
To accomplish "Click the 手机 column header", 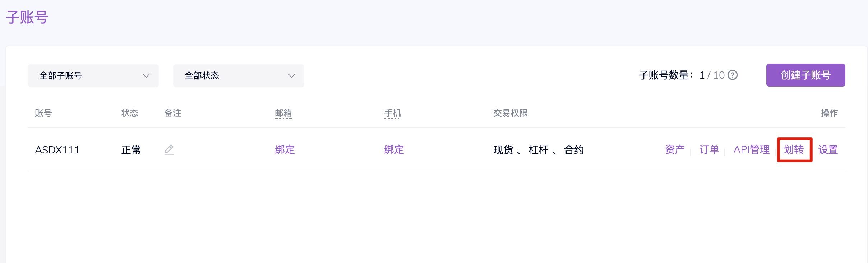I will point(392,113).
